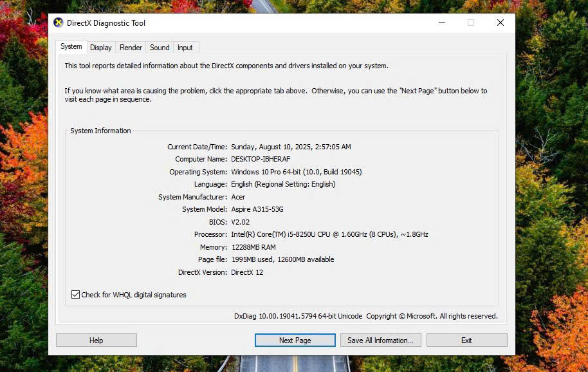Click the DirectX 12 version value

247,272
